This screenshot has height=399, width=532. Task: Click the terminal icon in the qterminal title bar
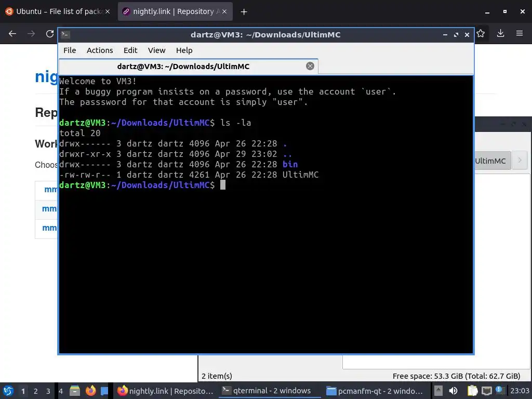coord(65,35)
